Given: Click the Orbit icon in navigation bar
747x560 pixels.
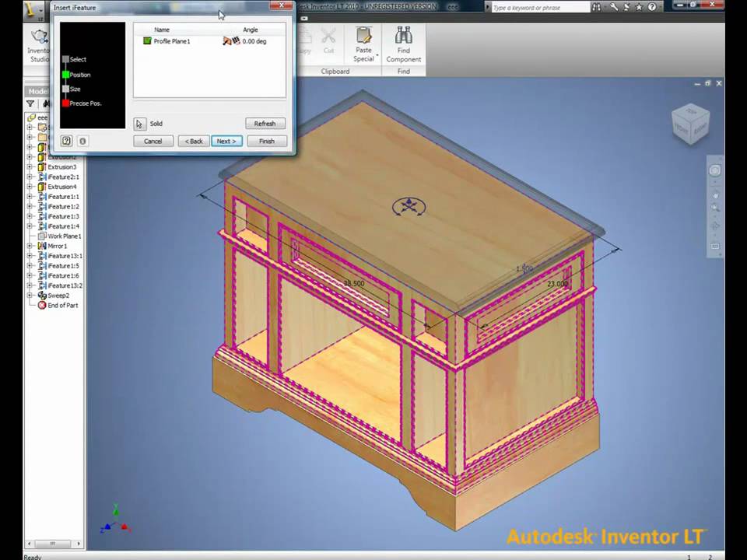Looking at the screenshot, I should click(x=715, y=226).
